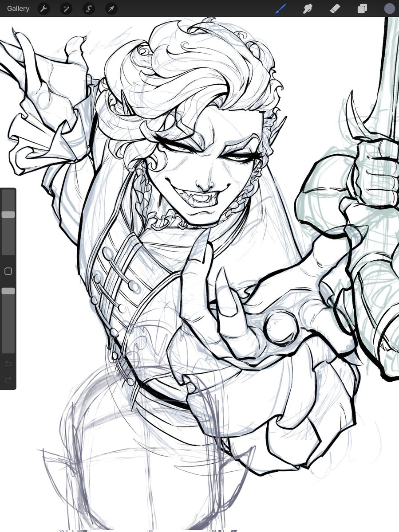Redo the last undone stroke
The width and height of the screenshot is (399, 532).
tap(8, 380)
